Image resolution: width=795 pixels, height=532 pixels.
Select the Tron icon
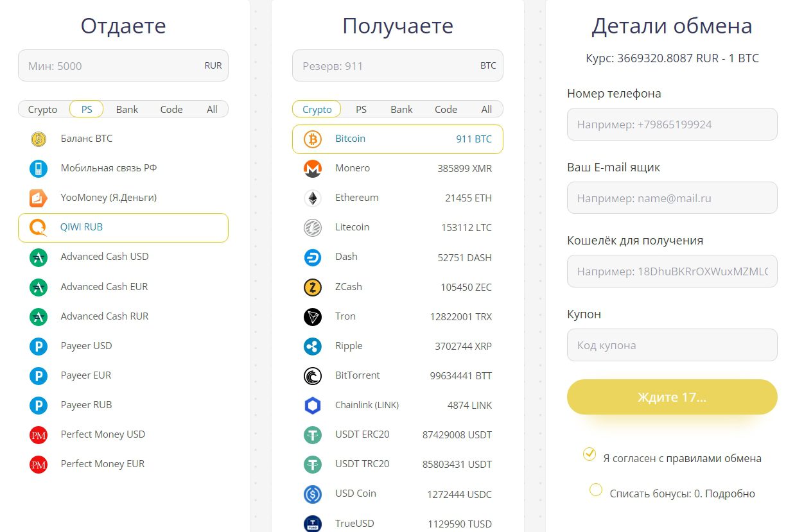coord(313,316)
